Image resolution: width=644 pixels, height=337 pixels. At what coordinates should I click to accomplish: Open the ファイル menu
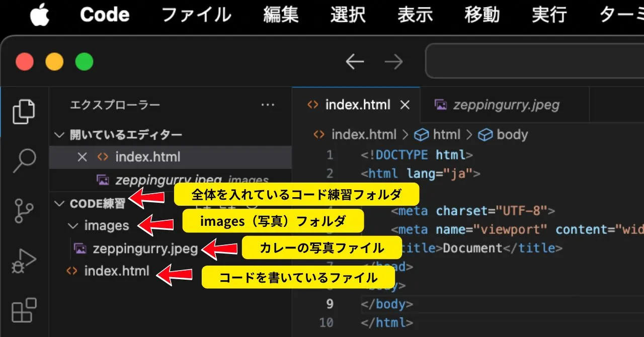196,15
